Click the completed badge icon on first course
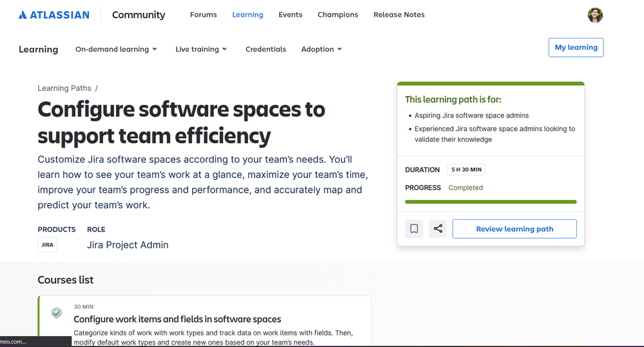 pos(57,313)
